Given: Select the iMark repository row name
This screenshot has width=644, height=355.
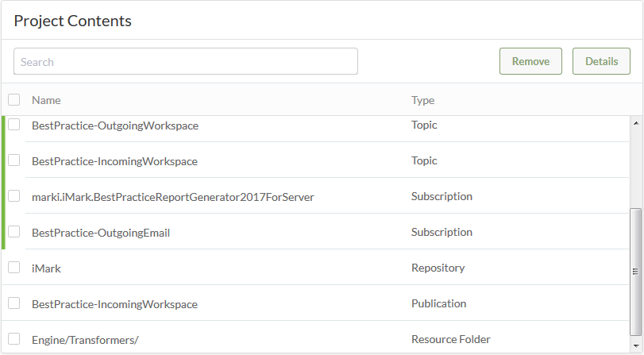Looking at the screenshot, I should (x=46, y=268).
